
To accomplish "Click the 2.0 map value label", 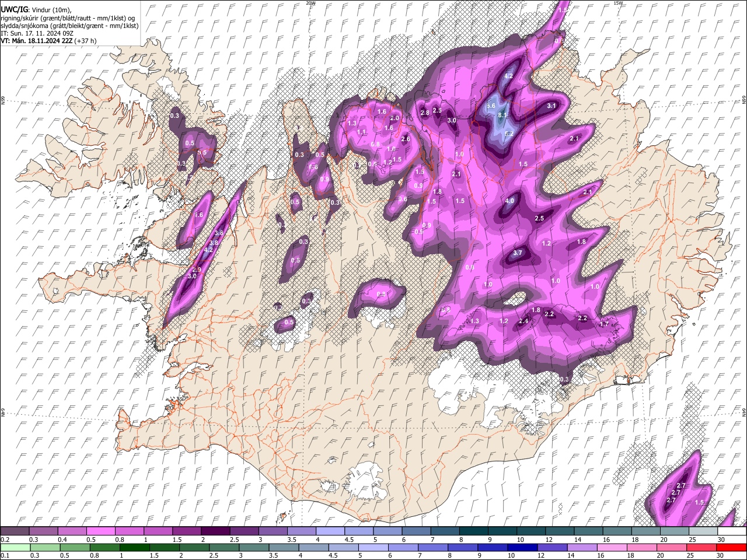I will click(395, 118).
